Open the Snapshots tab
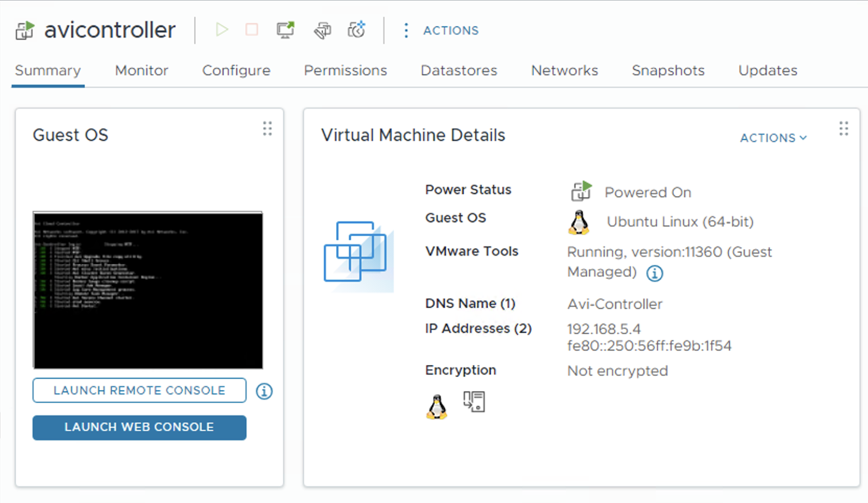The image size is (868, 503). click(x=668, y=70)
